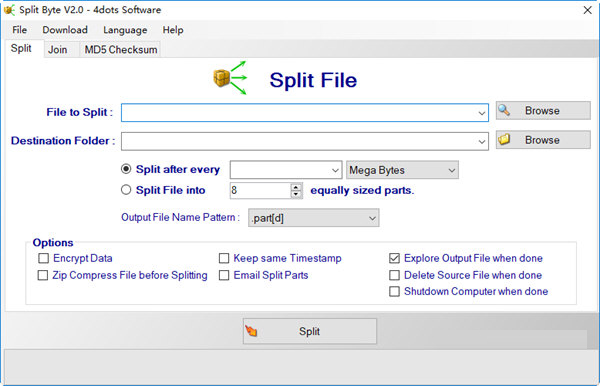This screenshot has width=600, height=386.
Task: Open the Output File Name Pattern dropdown
Action: pos(314,218)
